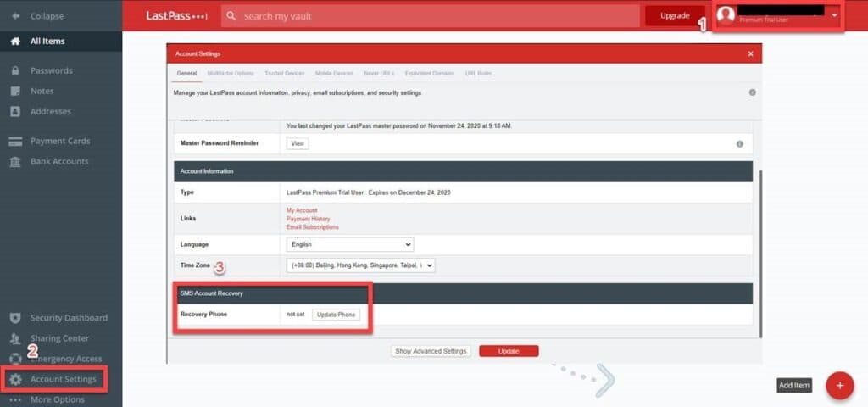The width and height of the screenshot is (868, 407).
Task: Select the Bank Accounts building icon
Action: pos(15,161)
